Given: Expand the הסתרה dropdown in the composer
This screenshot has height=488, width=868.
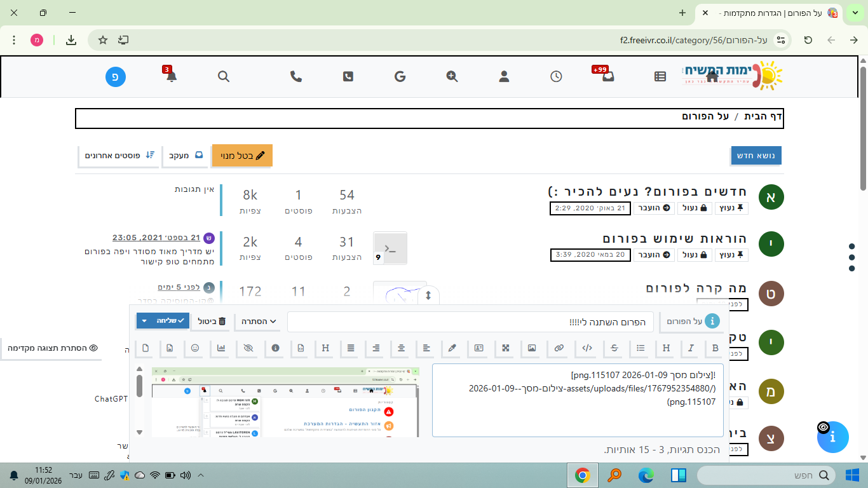Looking at the screenshot, I should [259, 322].
